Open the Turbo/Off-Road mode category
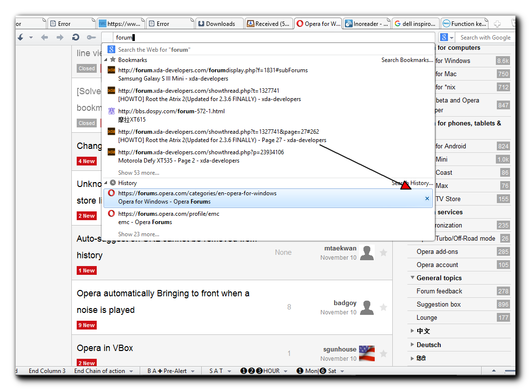This screenshot has width=532, height=392. (x=465, y=238)
